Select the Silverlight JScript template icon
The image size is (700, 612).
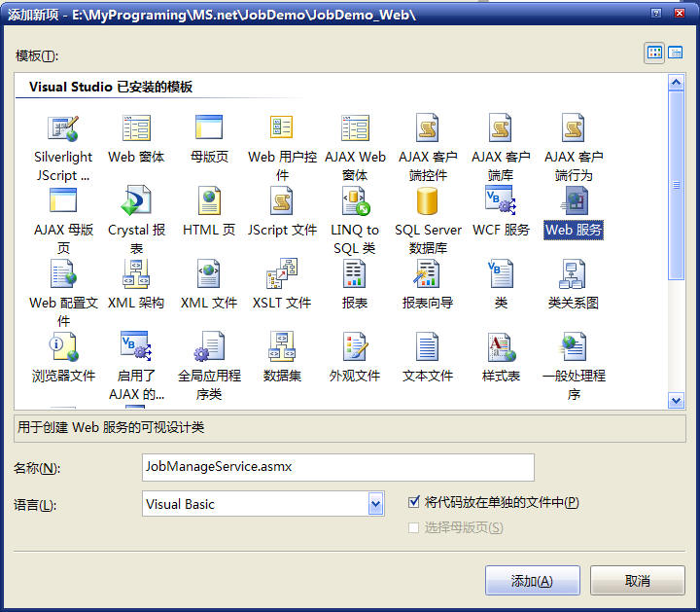point(63,127)
